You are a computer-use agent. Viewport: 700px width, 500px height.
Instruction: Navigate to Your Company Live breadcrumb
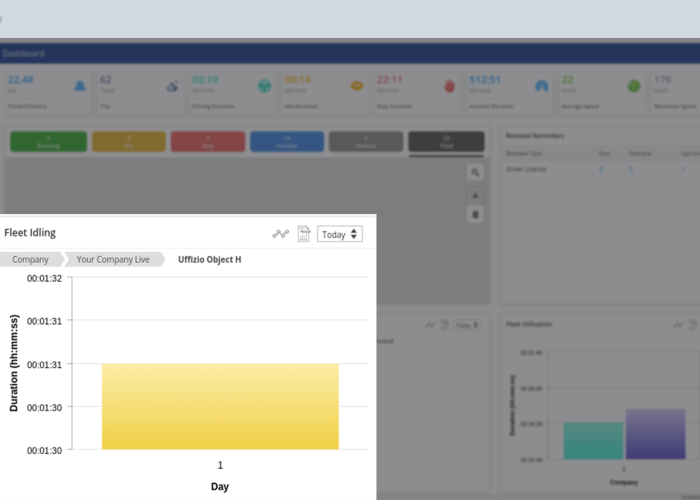coord(112,260)
